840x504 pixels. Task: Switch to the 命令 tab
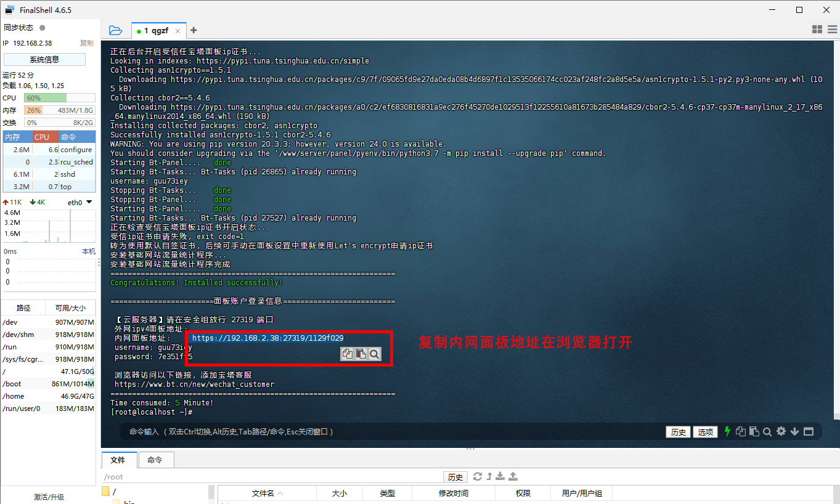click(154, 460)
